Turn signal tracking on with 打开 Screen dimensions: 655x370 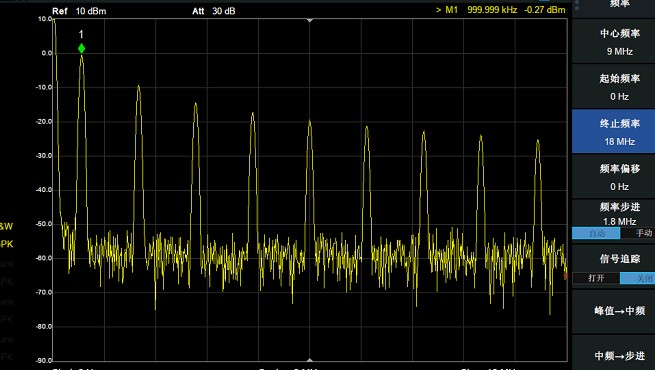(596, 278)
